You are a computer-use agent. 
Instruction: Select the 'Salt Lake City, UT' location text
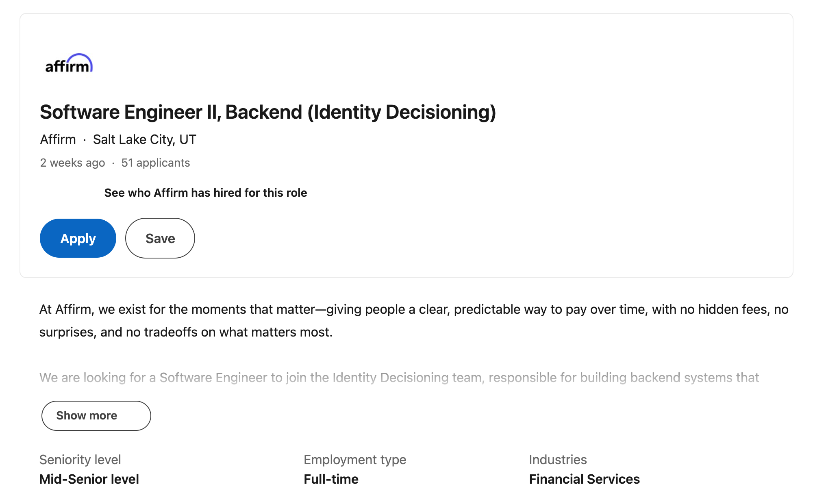point(145,139)
